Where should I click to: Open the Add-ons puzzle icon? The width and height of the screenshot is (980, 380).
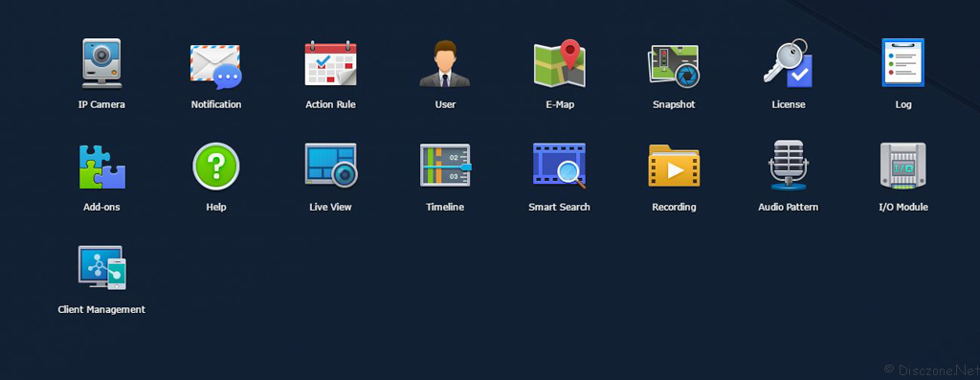101,167
